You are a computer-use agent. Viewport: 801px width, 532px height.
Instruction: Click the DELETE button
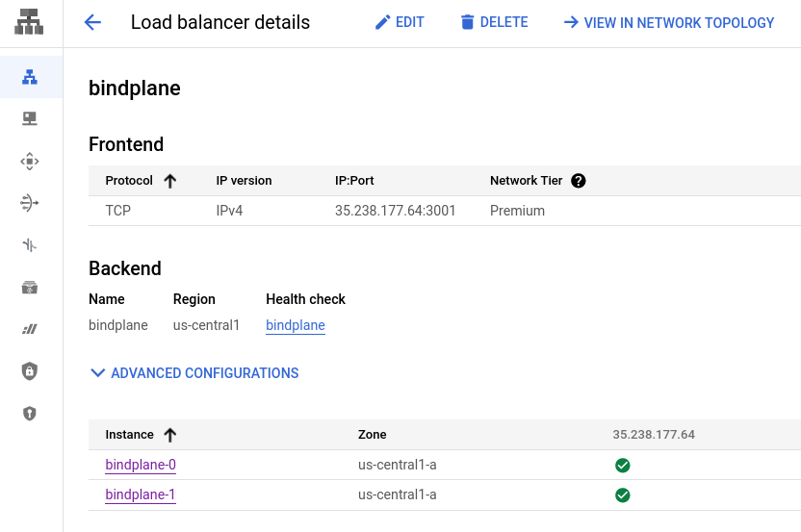494,22
